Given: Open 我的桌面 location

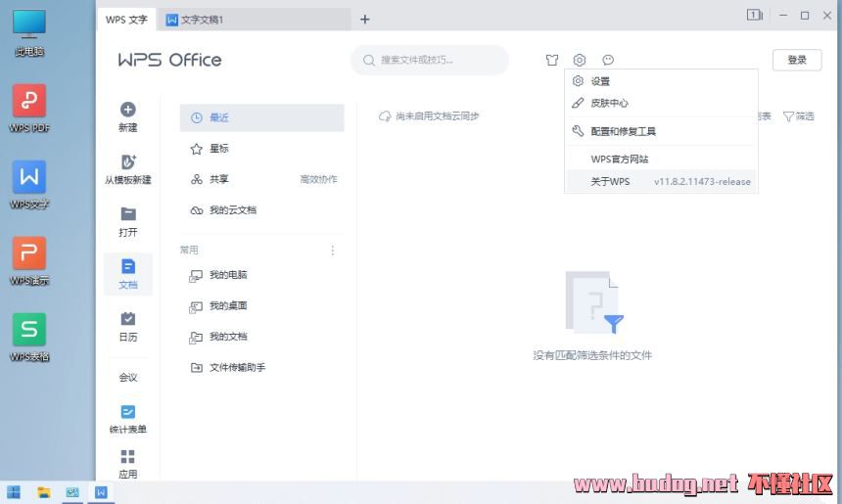Looking at the screenshot, I should click(x=262, y=306).
